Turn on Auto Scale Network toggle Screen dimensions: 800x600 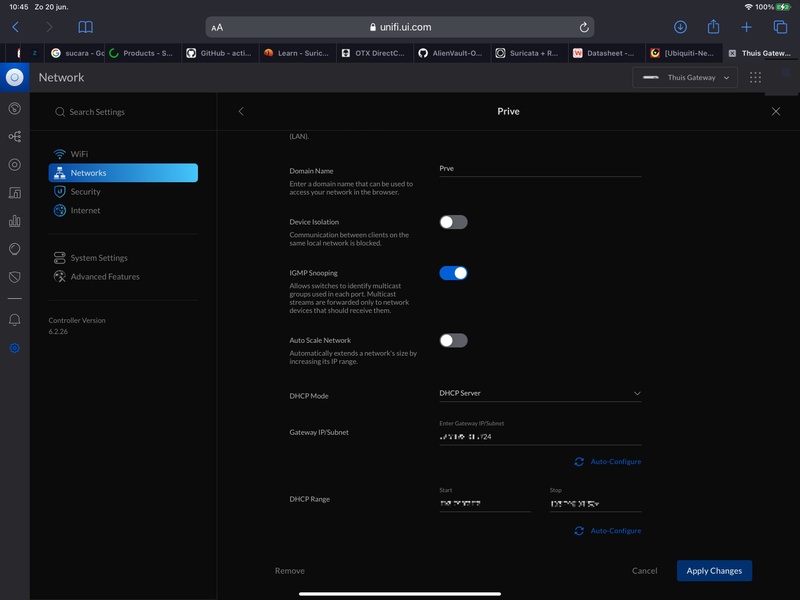point(453,341)
